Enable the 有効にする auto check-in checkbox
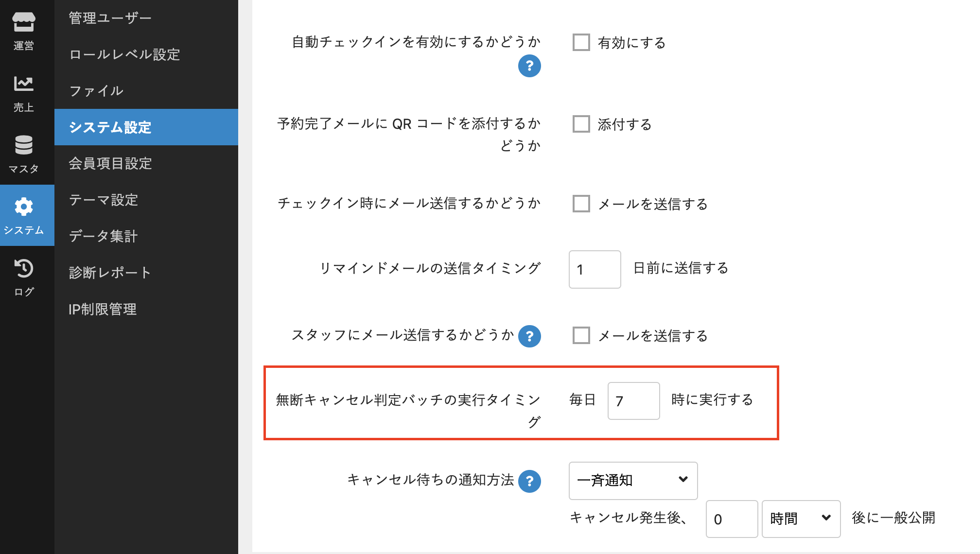The width and height of the screenshot is (980, 554). point(581,42)
